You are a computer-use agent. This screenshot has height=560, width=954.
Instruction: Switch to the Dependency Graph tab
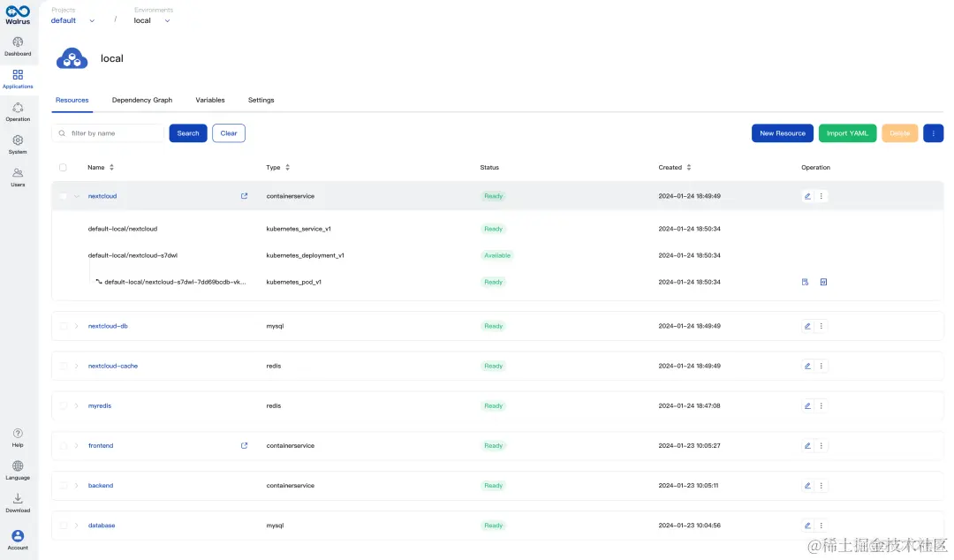point(141,100)
